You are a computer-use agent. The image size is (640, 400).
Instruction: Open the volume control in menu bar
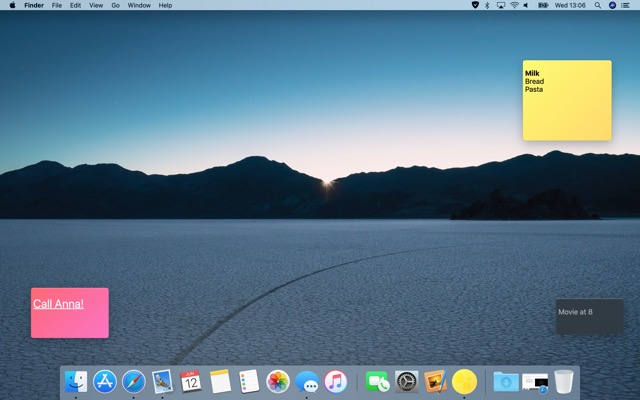526,5
